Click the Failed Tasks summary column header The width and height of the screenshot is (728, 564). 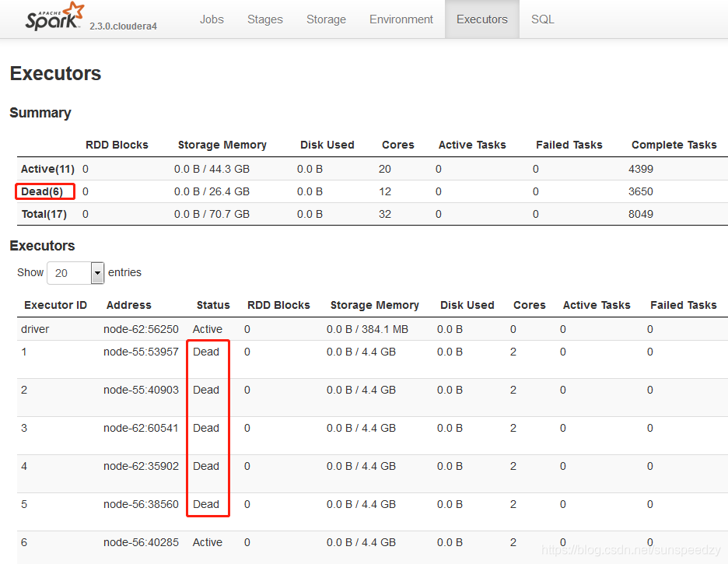[x=569, y=145]
